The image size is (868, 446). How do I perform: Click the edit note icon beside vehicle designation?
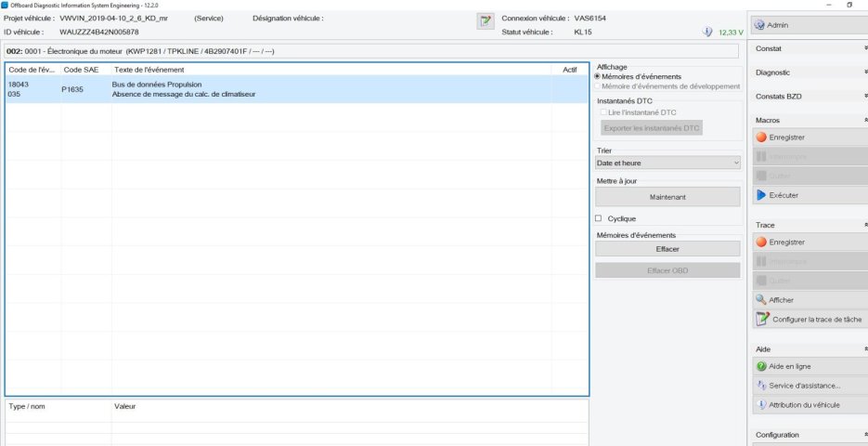tap(485, 21)
